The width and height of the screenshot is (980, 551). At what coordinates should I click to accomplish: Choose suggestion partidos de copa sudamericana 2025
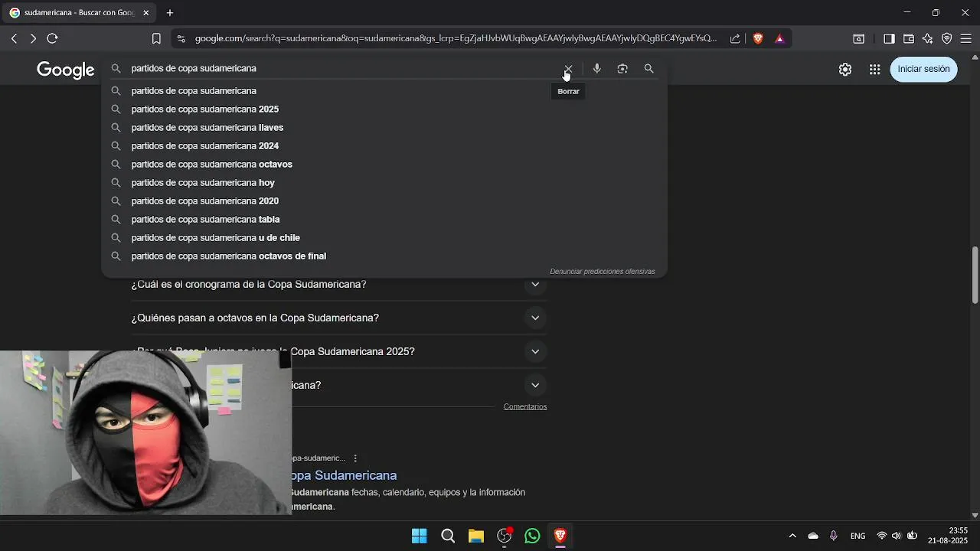(x=384, y=109)
